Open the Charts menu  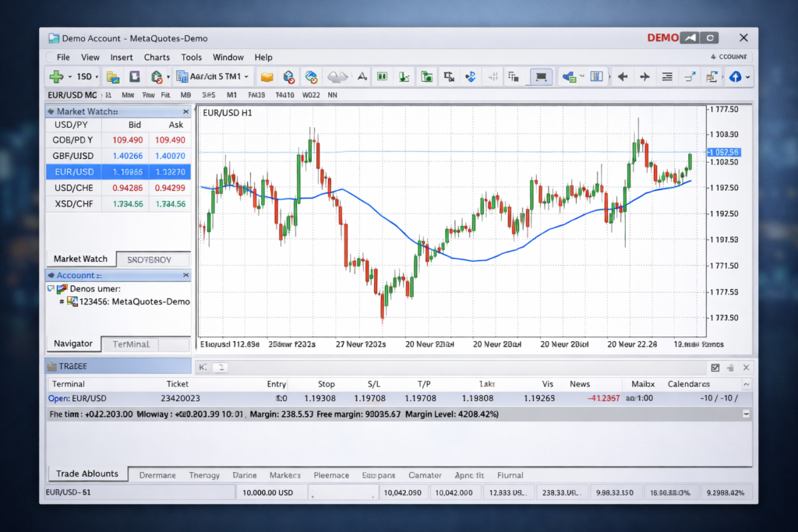[x=157, y=57]
